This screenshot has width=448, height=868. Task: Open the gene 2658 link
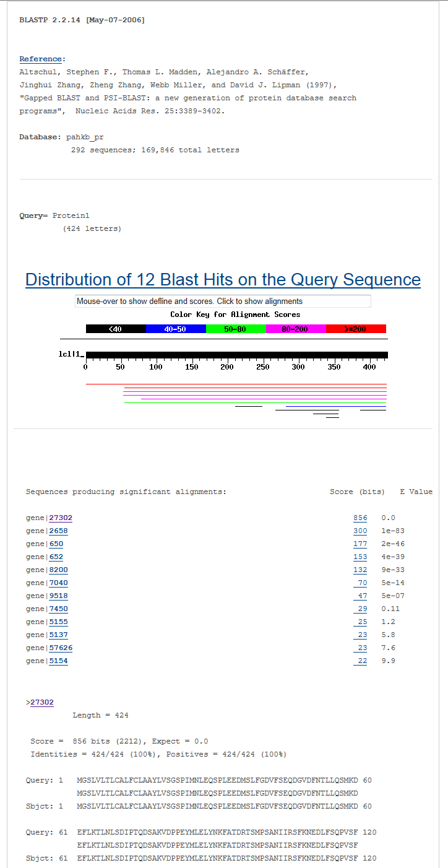(59, 531)
